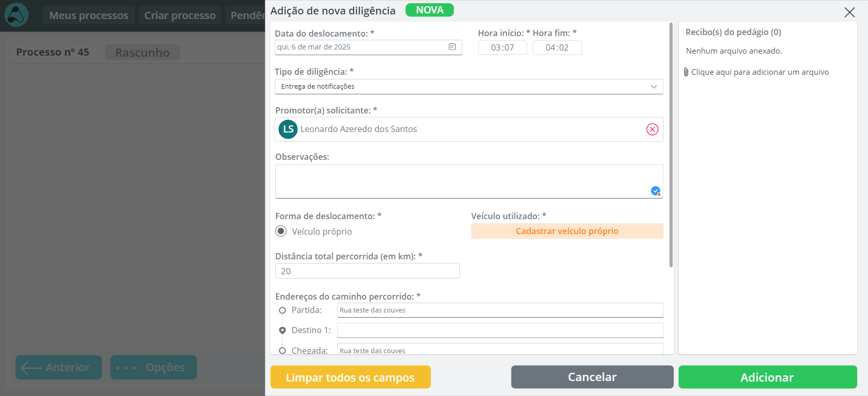Screen dimensions: 868x396
Task: Click the paperclip attachment icon
Action: (x=686, y=72)
